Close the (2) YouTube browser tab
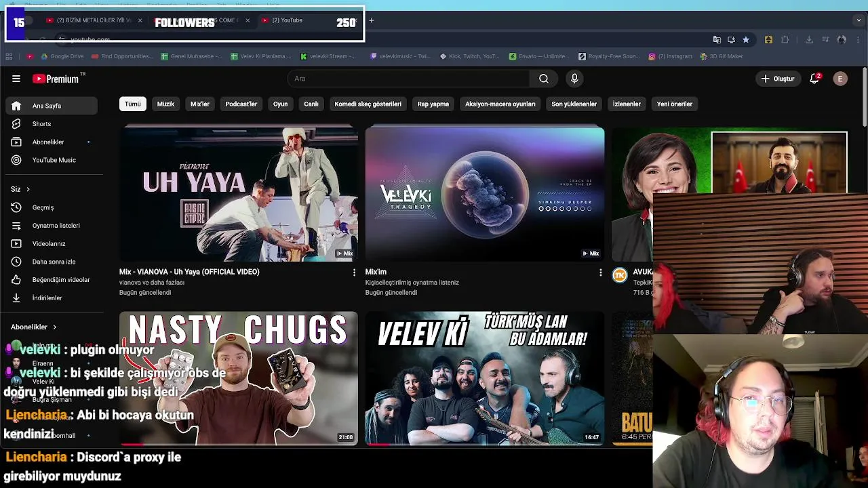Screen dimensions: 868x488 [x=356, y=20]
